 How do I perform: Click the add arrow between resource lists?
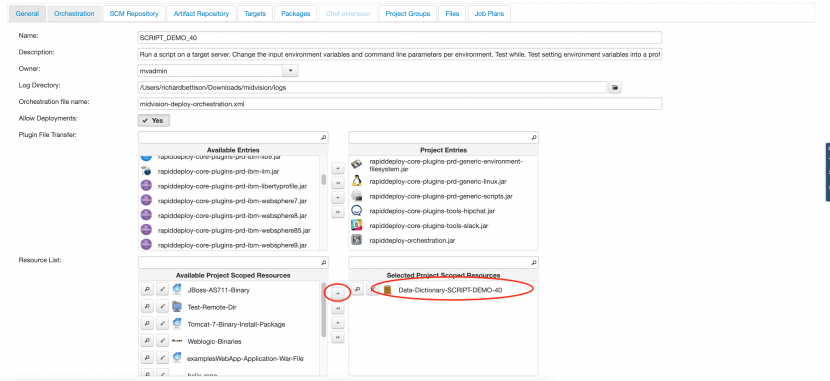337,293
